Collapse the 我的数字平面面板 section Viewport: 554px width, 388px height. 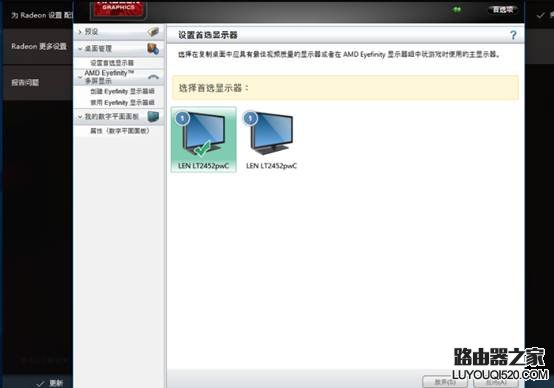tap(80, 117)
